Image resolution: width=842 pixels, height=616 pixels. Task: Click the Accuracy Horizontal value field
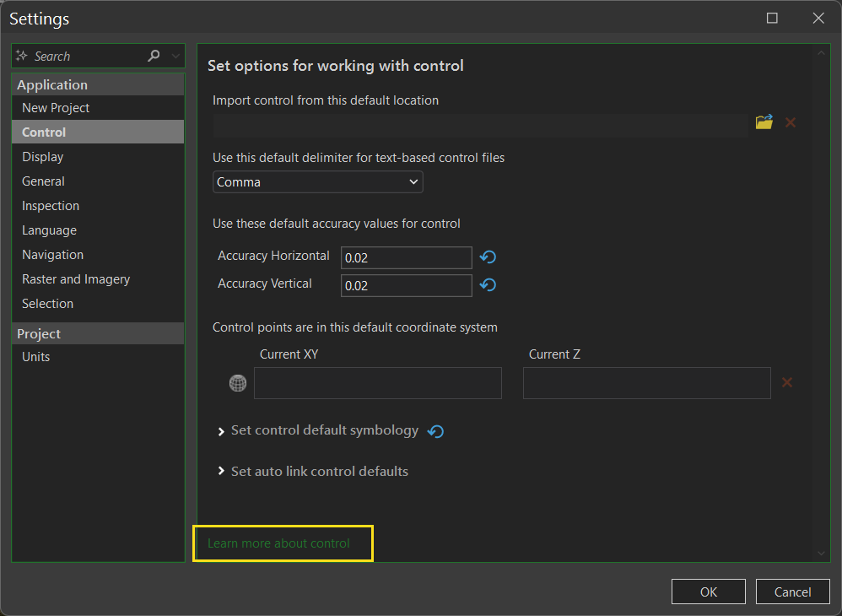click(407, 257)
